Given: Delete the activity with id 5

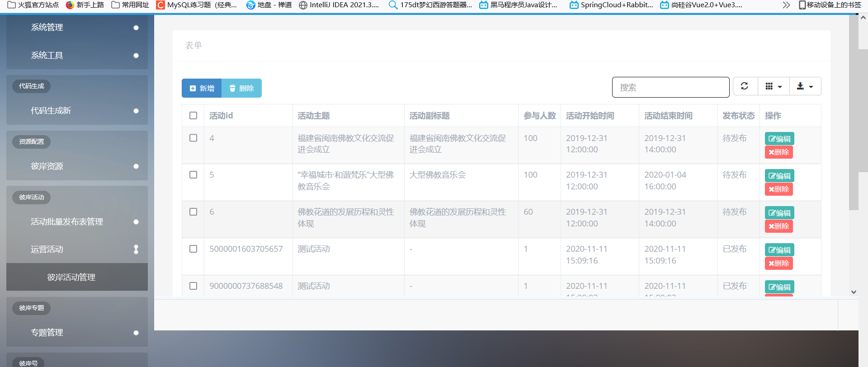Looking at the screenshot, I should tap(778, 189).
